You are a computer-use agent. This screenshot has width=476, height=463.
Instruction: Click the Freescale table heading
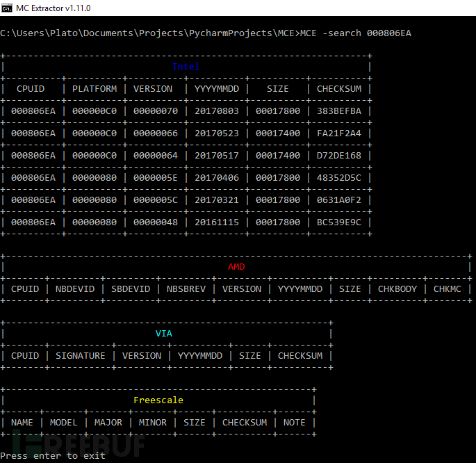click(158, 400)
